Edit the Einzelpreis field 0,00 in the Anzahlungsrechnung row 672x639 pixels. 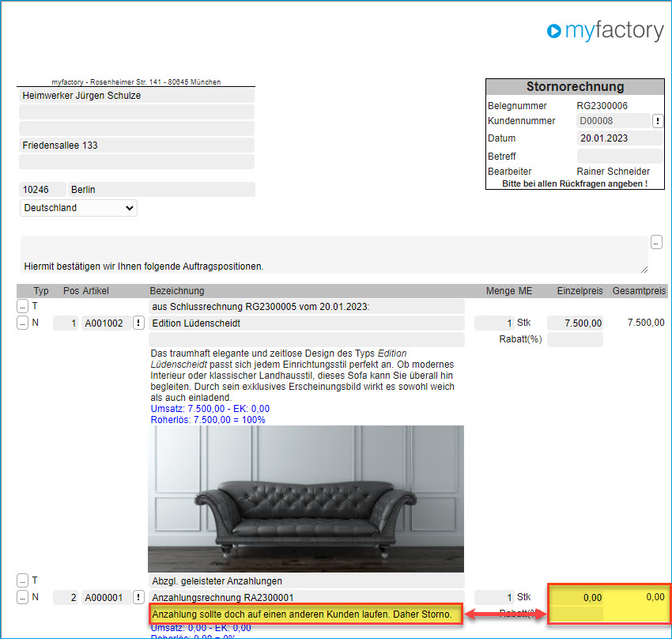click(575, 597)
